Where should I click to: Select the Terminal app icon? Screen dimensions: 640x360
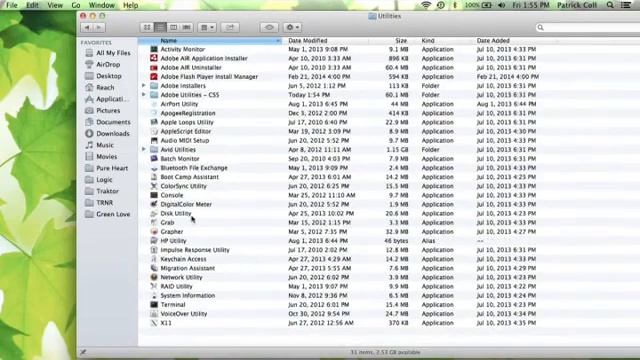point(154,304)
